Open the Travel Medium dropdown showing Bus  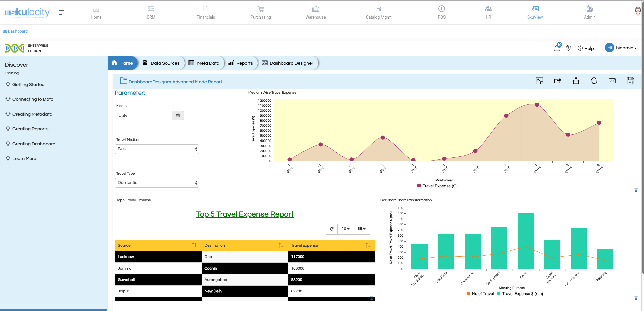(x=157, y=149)
